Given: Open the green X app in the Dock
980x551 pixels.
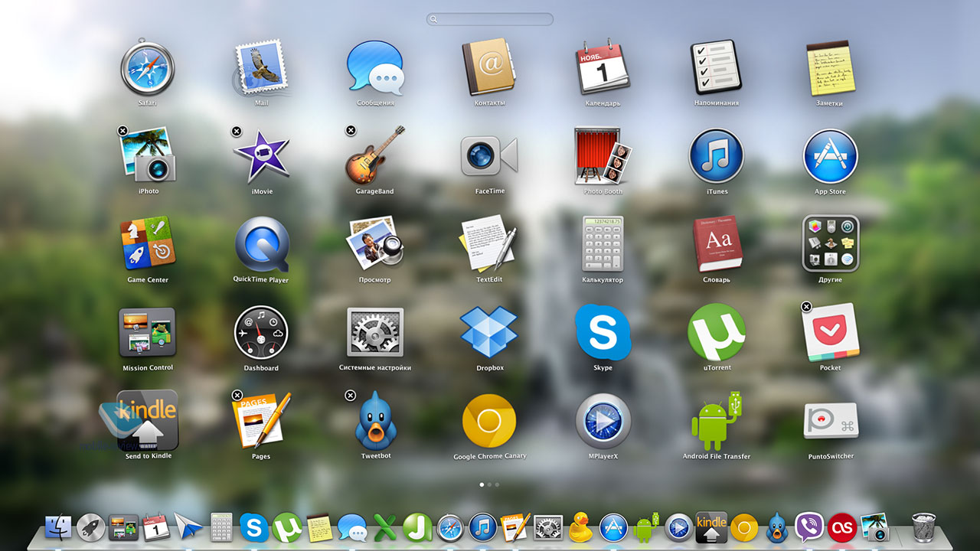Looking at the screenshot, I should point(384,527).
